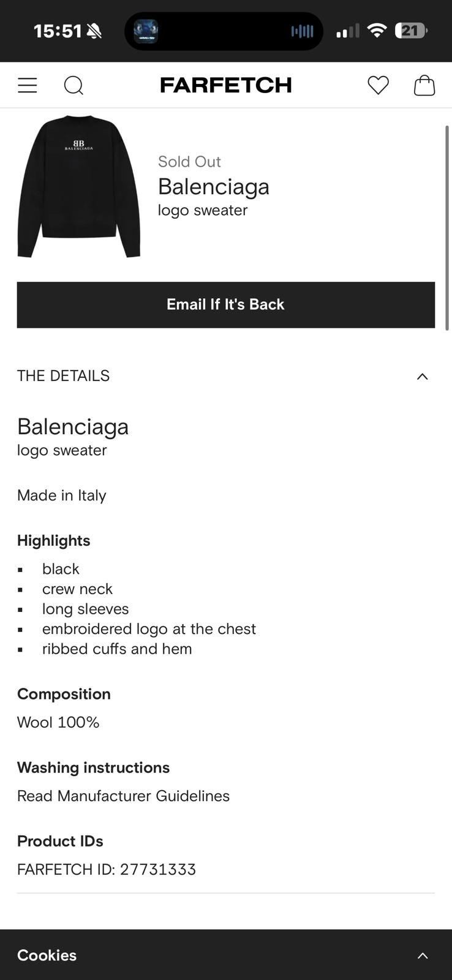Screen dimensions: 452x980
Task: Tap the Cookies label at the bottom
Action: pyautogui.click(x=47, y=955)
